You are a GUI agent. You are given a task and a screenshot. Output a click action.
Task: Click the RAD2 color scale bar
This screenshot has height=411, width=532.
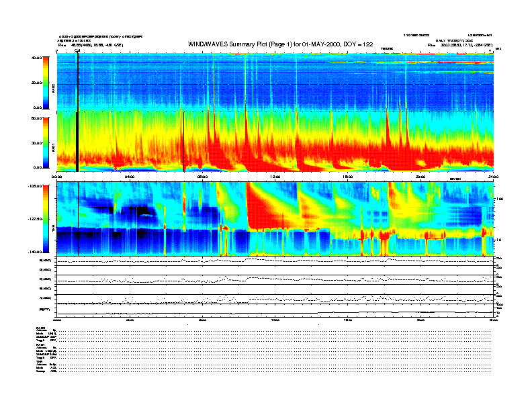click(x=46, y=83)
